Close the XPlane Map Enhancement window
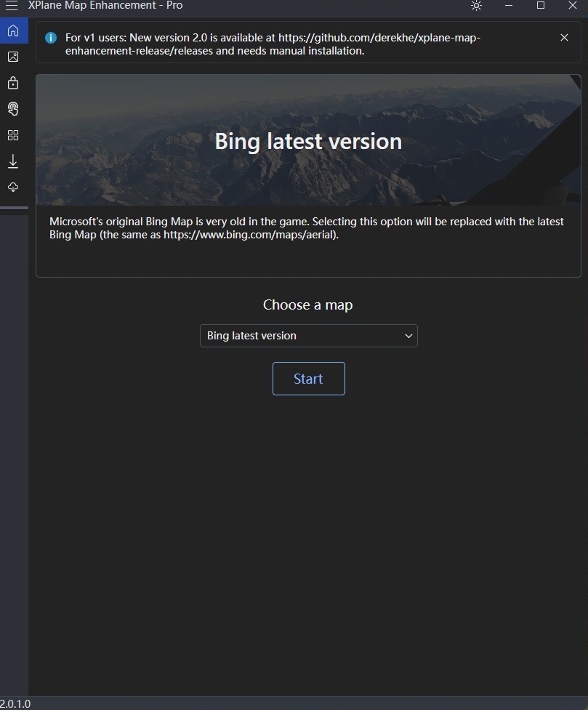Viewport: 588px width, 710px height. click(x=573, y=5)
